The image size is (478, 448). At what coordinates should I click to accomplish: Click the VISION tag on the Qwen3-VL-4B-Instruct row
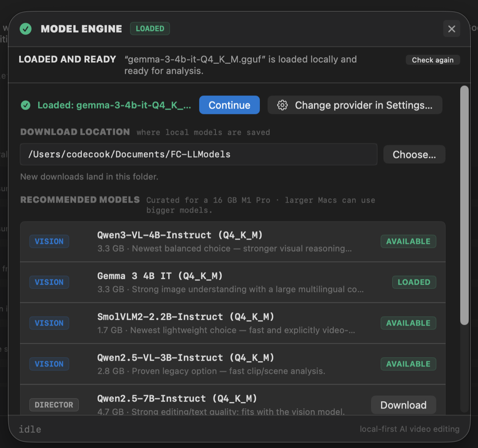pos(49,241)
